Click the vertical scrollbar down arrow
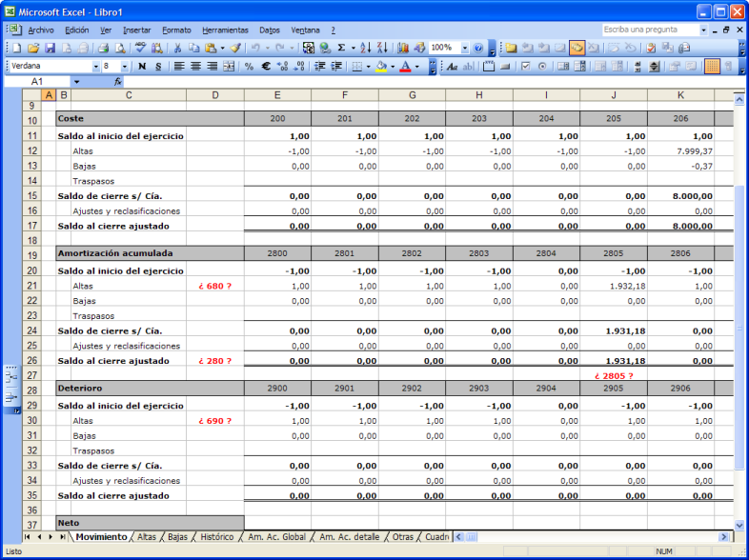 pos(739,525)
